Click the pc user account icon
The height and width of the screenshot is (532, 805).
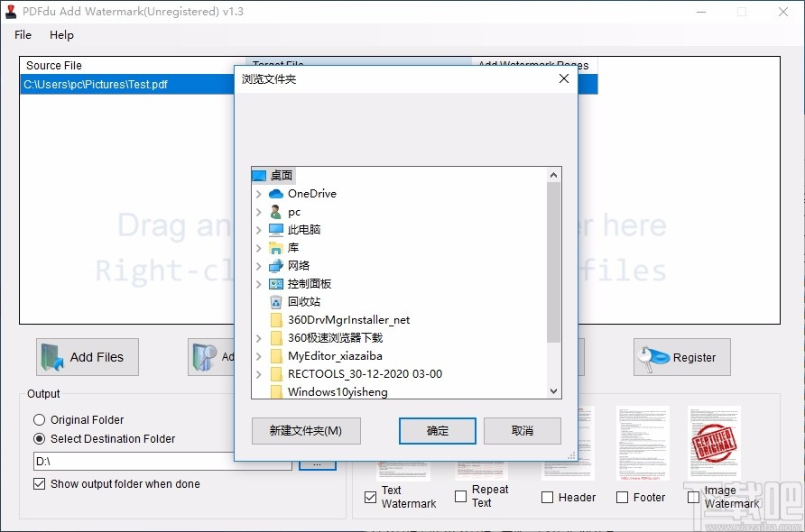[x=276, y=211]
